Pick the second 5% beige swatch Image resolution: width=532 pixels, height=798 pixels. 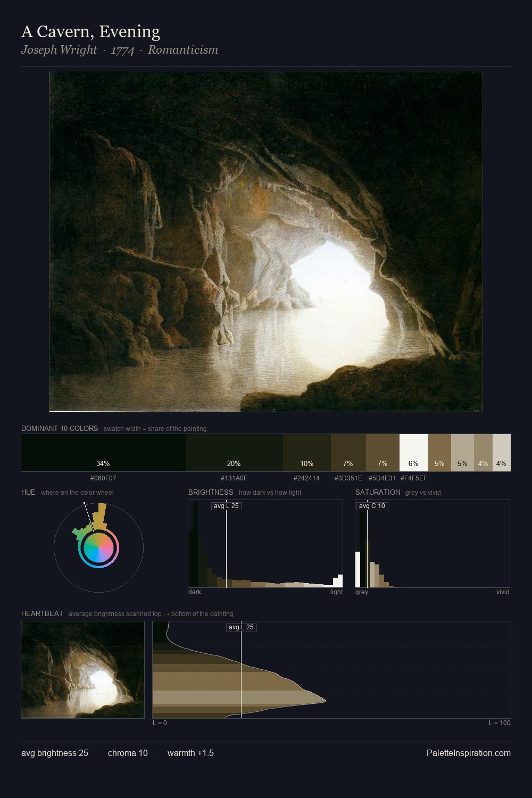click(x=462, y=453)
